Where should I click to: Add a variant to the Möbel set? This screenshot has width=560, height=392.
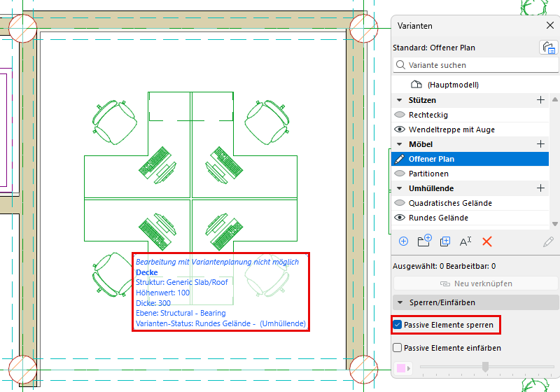540,144
